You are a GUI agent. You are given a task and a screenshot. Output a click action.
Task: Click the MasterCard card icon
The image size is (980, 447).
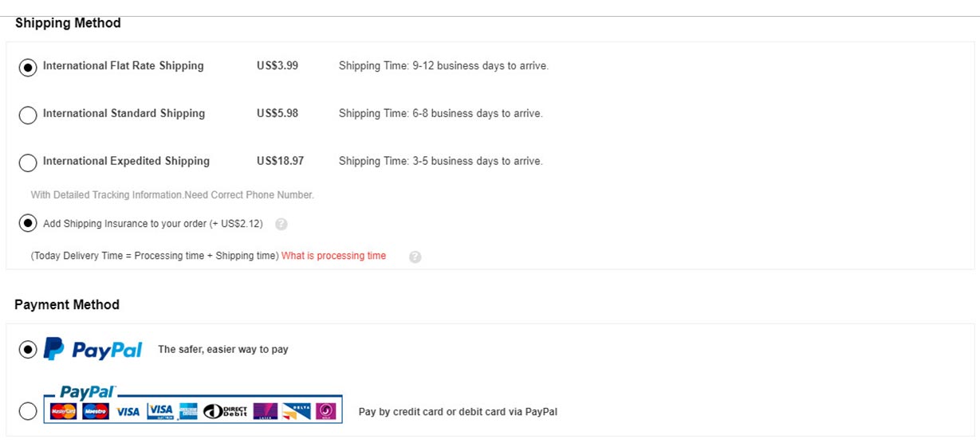coord(63,411)
